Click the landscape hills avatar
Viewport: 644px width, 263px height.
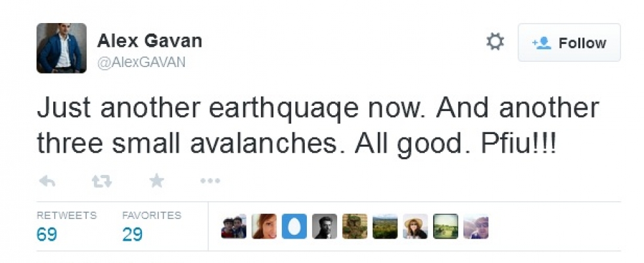385,227
